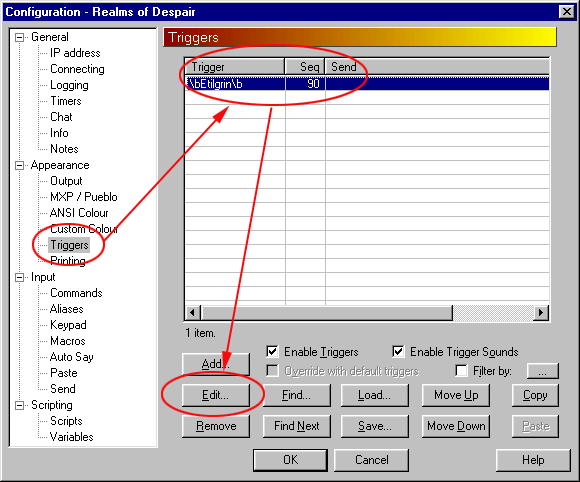Screen dimensions: 580x482
Task: Select the Triggers tree item
Action: pyautogui.click(x=69, y=245)
